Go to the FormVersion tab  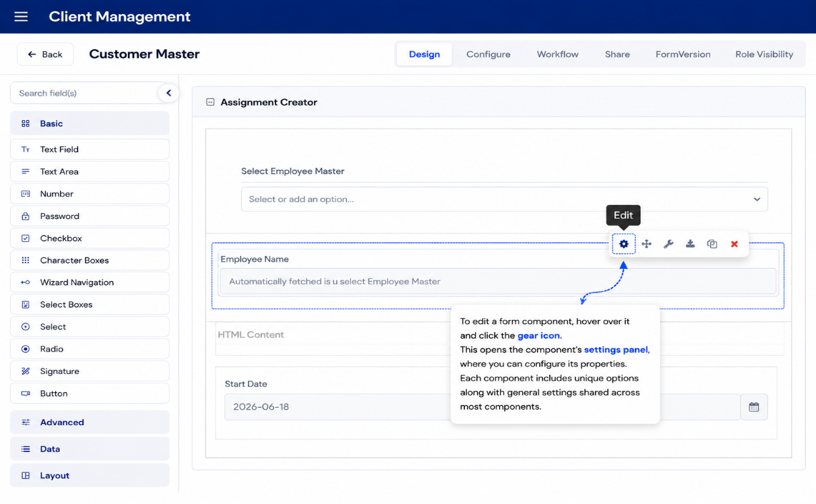[x=683, y=54]
